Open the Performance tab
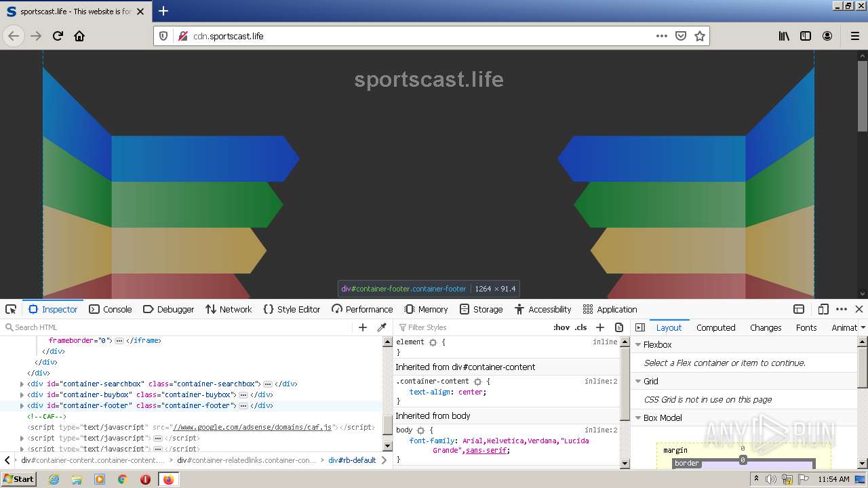This screenshot has width=868, height=488. click(x=362, y=309)
